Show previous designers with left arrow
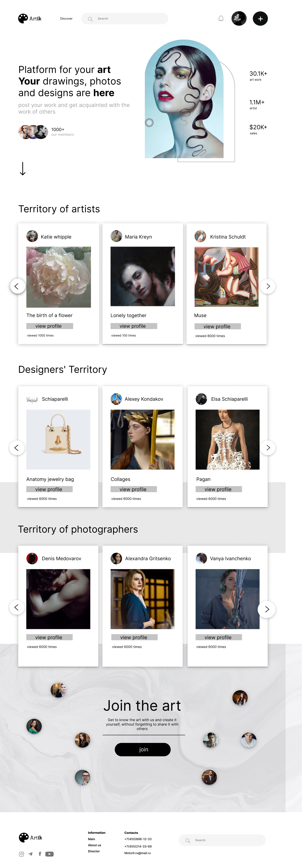The image size is (302, 868). tap(17, 448)
